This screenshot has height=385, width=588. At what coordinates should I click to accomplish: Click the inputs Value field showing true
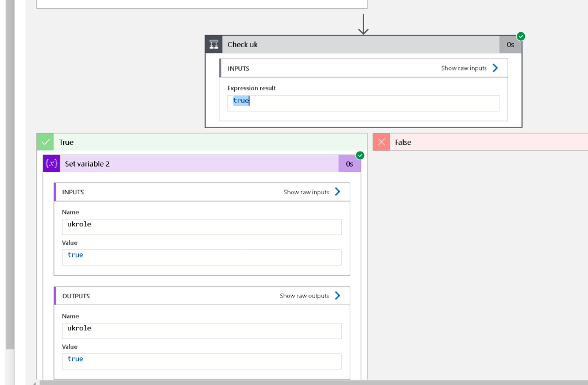[202, 258]
